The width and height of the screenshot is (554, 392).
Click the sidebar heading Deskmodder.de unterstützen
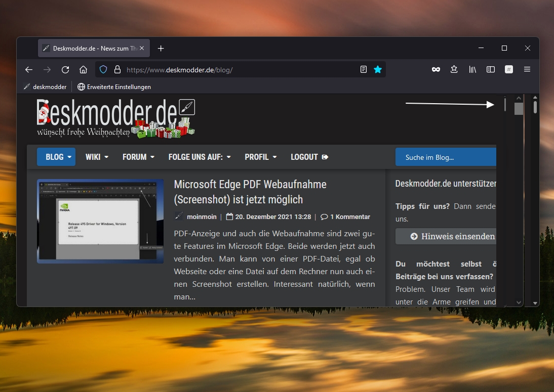(446, 184)
